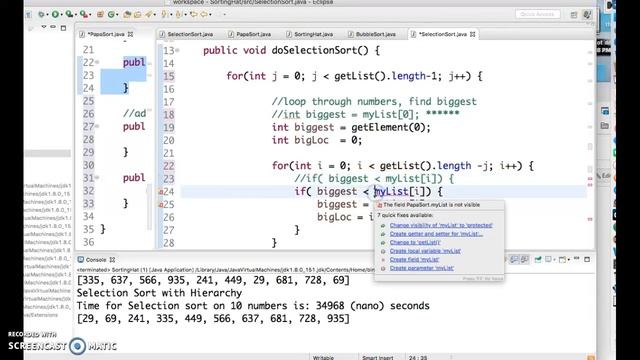
Task: Select the Java perspective icon
Action: click(587, 15)
